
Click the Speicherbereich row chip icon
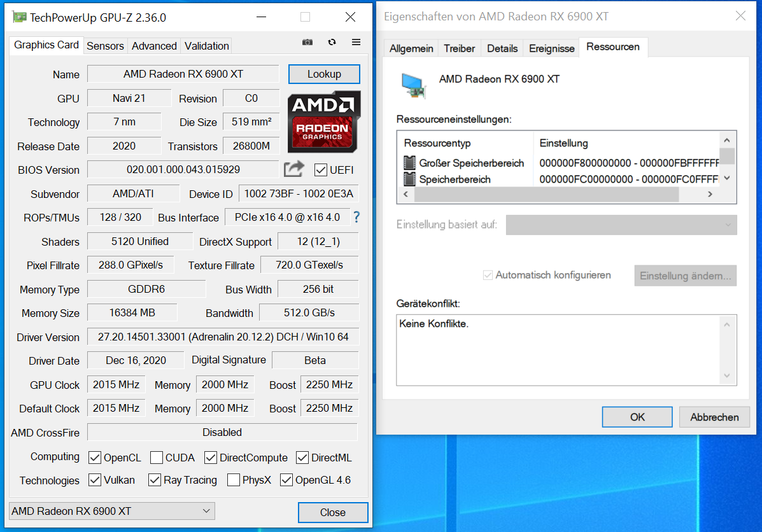[x=410, y=179]
